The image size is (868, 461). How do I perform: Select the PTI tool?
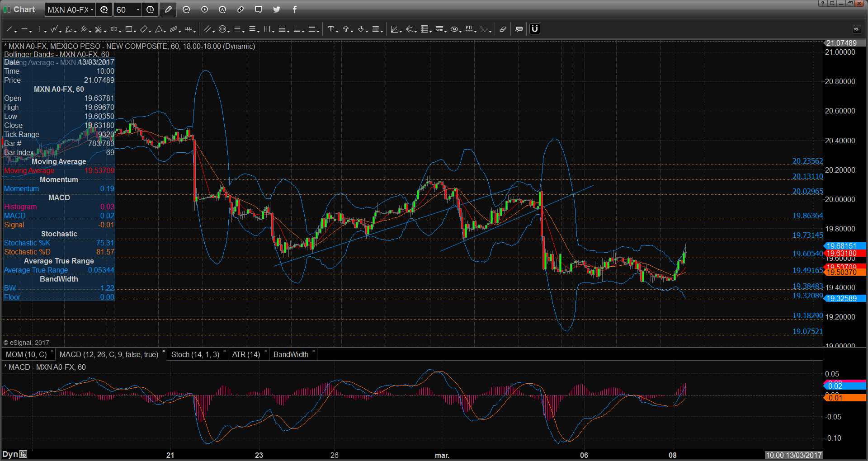tap(469, 29)
